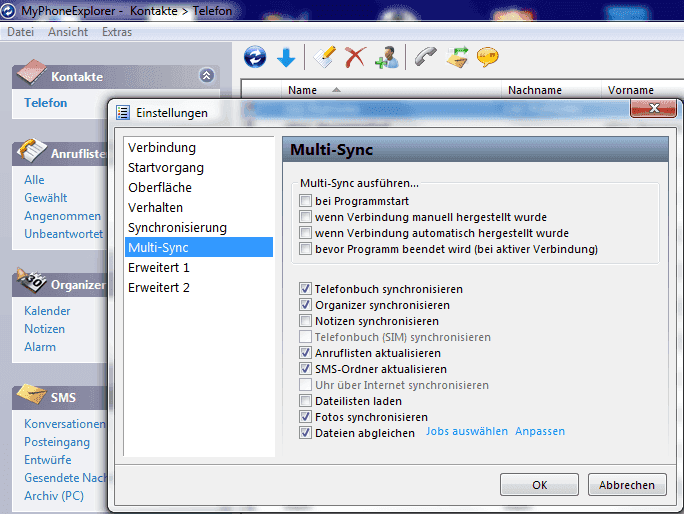Click the Kontakte address book icon
Image resolution: width=684 pixels, height=514 pixels.
(31, 72)
